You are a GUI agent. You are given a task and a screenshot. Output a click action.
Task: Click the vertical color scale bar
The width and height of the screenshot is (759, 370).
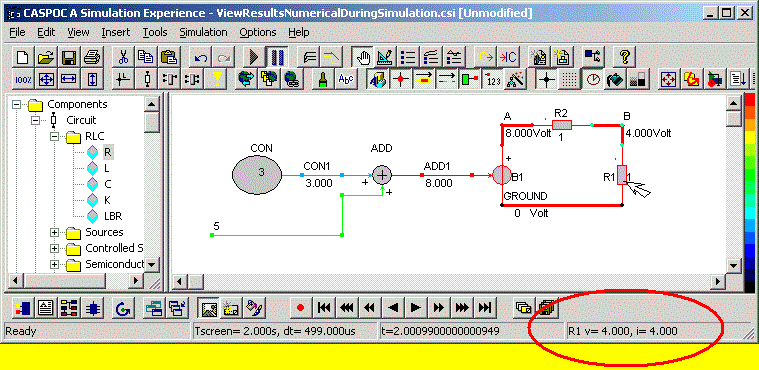coord(751,194)
